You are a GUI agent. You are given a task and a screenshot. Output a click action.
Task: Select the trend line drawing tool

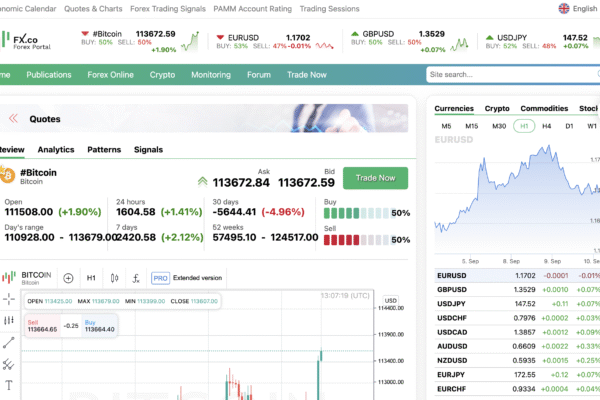8,343
